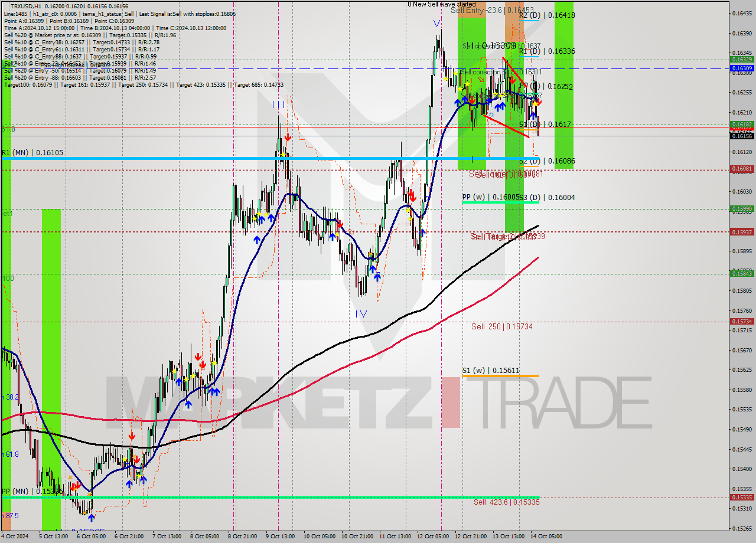756x543 pixels.
Task: Select the '8 Oct 21:00' time axis label
Action: coord(243,537)
